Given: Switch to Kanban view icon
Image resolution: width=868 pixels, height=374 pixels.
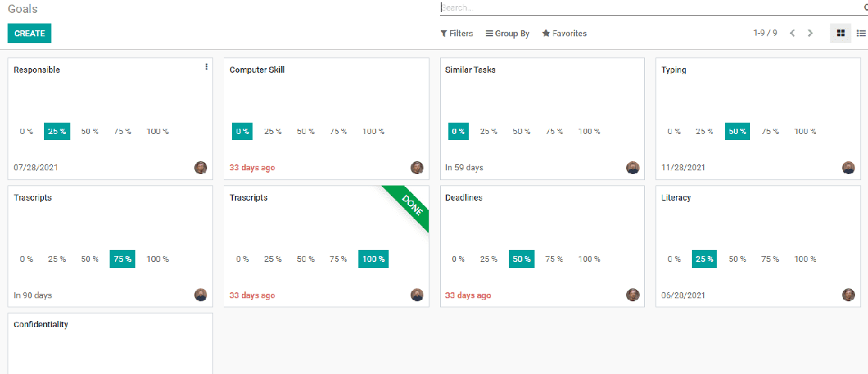Looking at the screenshot, I should (x=840, y=33).
